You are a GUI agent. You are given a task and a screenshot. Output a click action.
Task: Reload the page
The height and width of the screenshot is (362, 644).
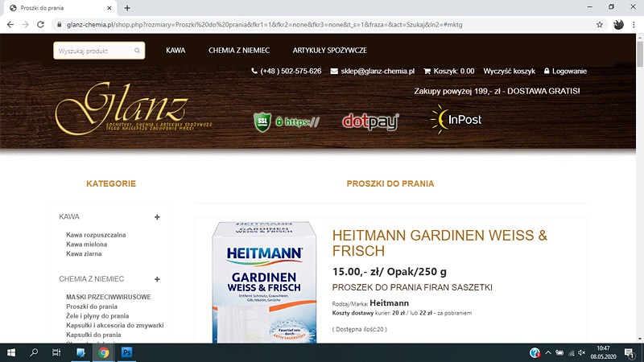pos(40,25)
